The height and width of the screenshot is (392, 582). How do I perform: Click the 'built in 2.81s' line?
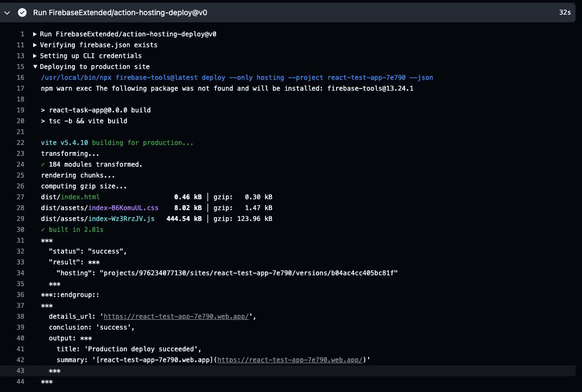(x=72, y=230)
